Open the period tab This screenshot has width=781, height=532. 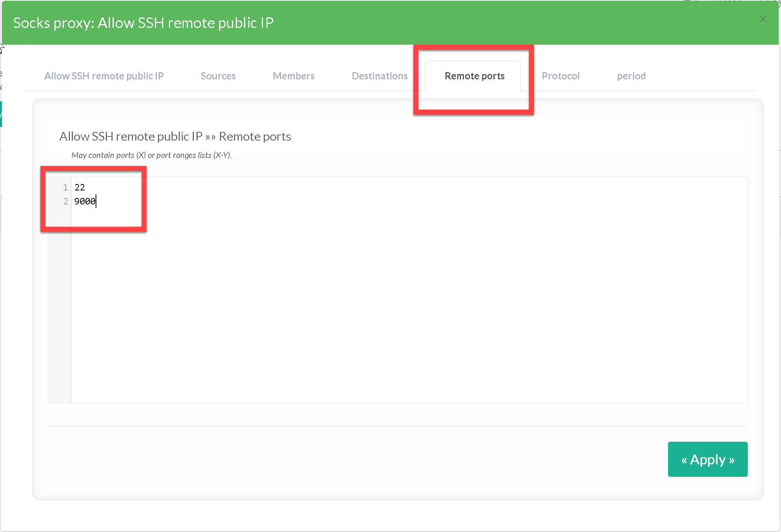631,76
